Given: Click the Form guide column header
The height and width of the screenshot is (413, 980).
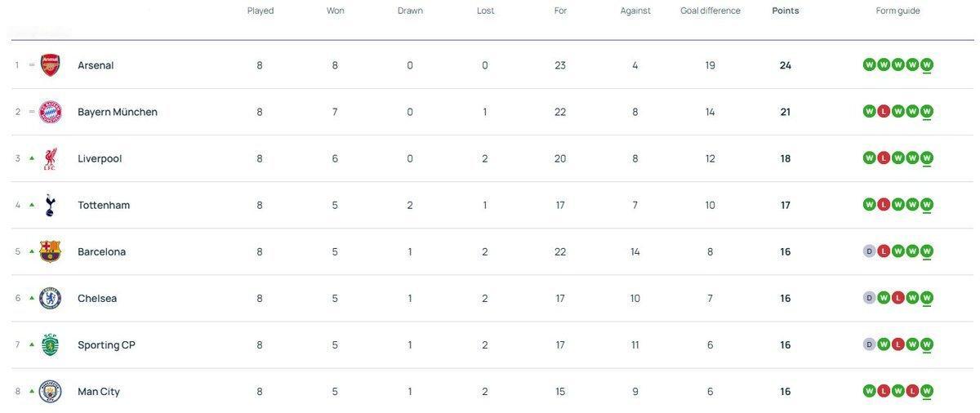Looking at the screenshot, I should pyautogui.click(x=898, y=11).
